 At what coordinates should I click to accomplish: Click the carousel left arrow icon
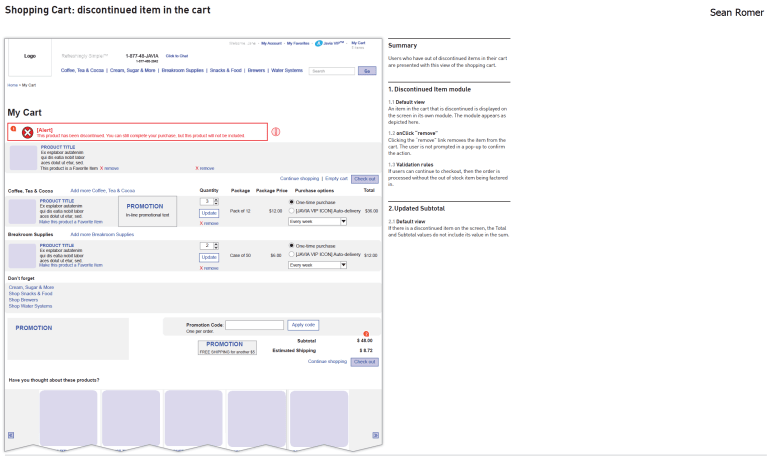(x=10, y=434)
